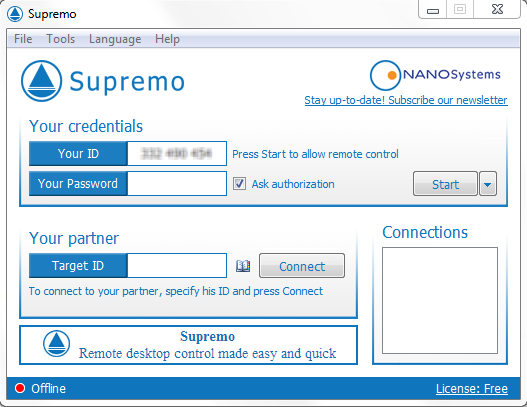Image resolution: width=527 pixels, height=407 pixels.
Task: Click the Target ID input field
Action: (177, 266)
